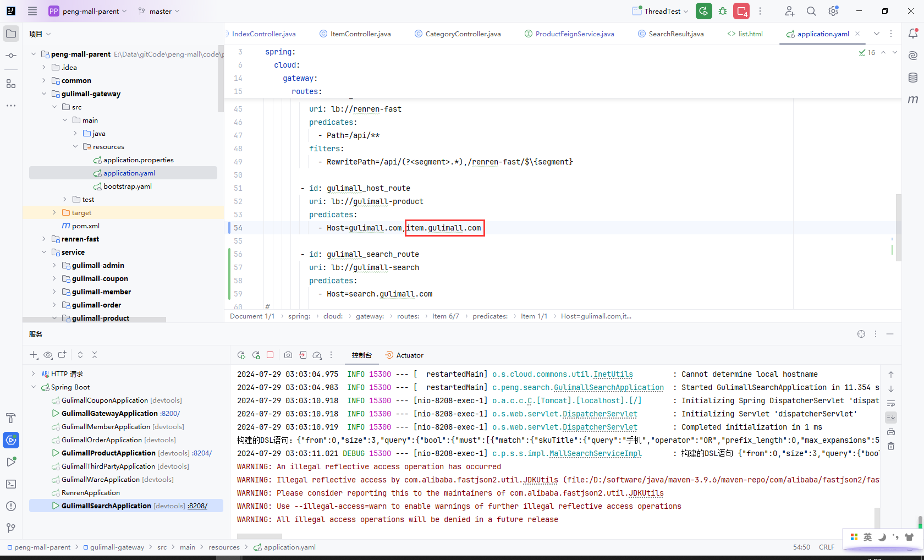Expand all services in tree
Screen dimensions: 924x560
[80, 355]
